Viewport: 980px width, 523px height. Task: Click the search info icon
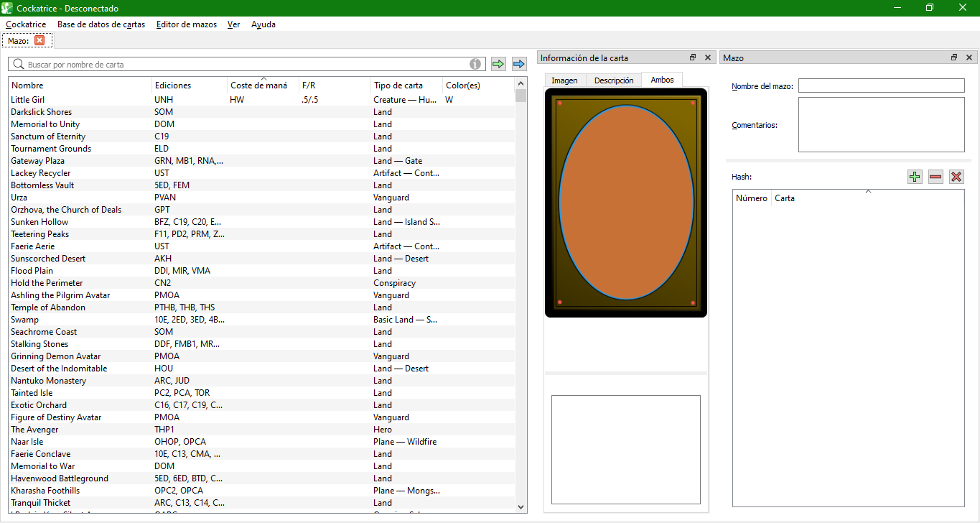tap(475, 65)
